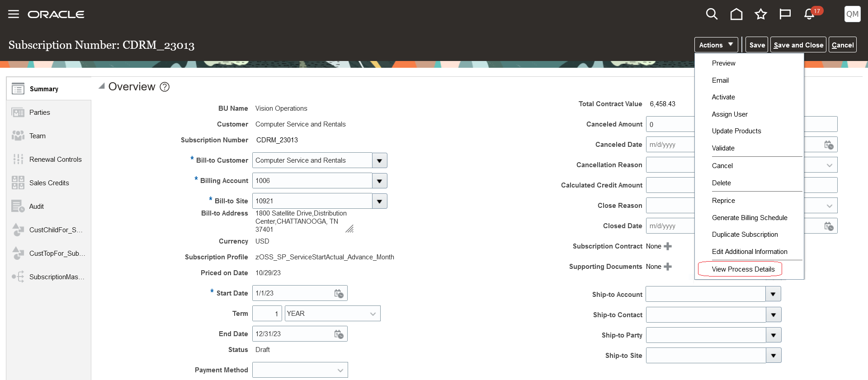Open the Canceled Date calendar picker
This screenshot has width=868, height=380.
pyautogui.click(x=829, y=145)
